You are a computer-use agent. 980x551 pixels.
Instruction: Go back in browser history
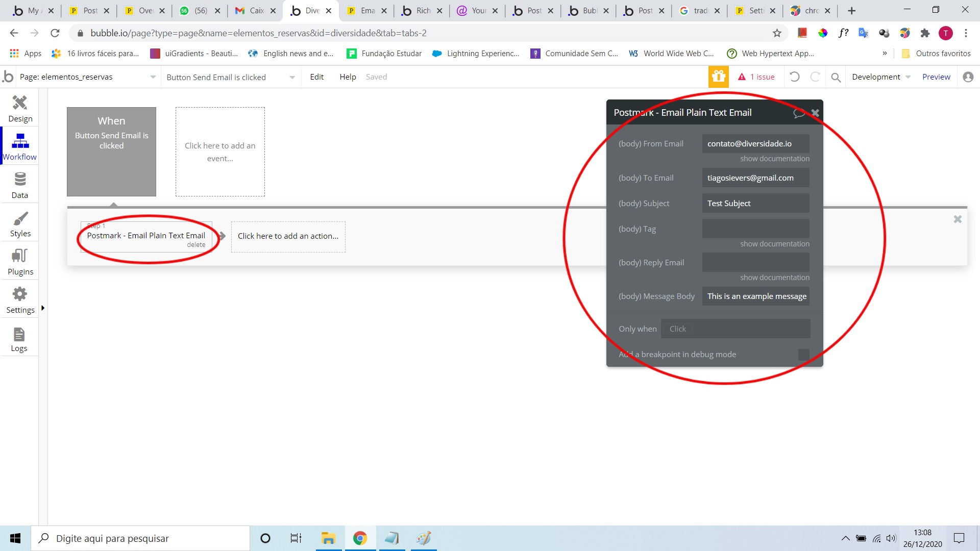[x=14, y=33]
